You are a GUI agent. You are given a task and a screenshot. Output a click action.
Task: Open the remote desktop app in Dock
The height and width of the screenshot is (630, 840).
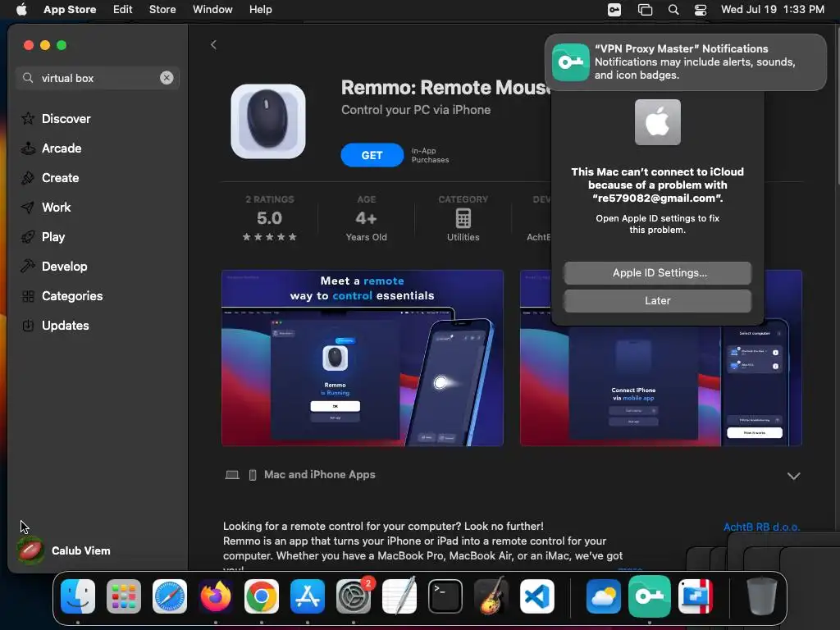point(696,596)
